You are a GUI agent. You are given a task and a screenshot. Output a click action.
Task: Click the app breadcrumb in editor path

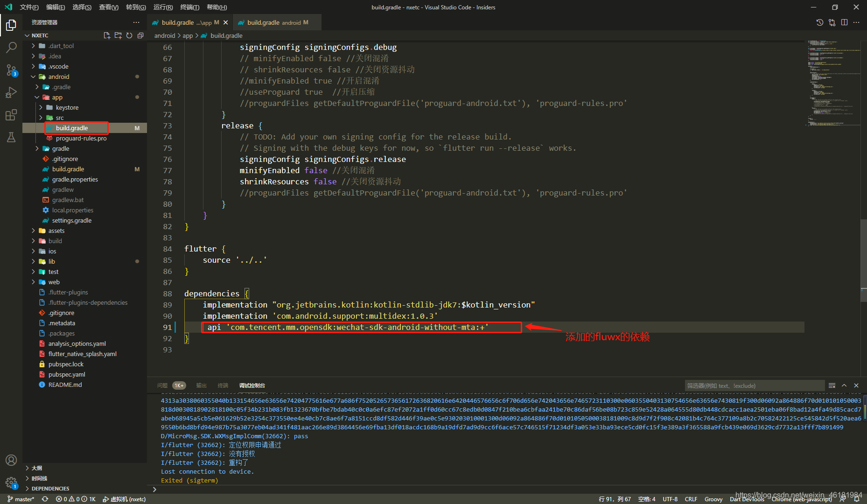click(188, 35)
